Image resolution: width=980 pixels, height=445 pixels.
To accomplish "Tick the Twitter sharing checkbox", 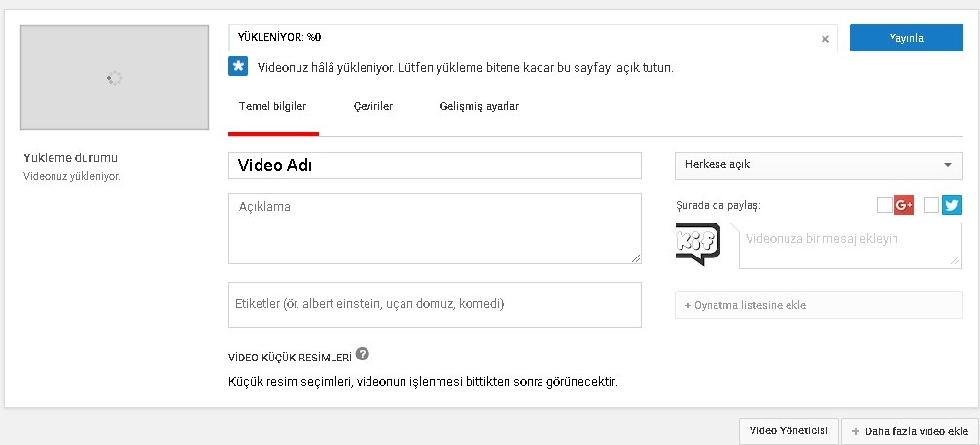I will click(931, 205).
